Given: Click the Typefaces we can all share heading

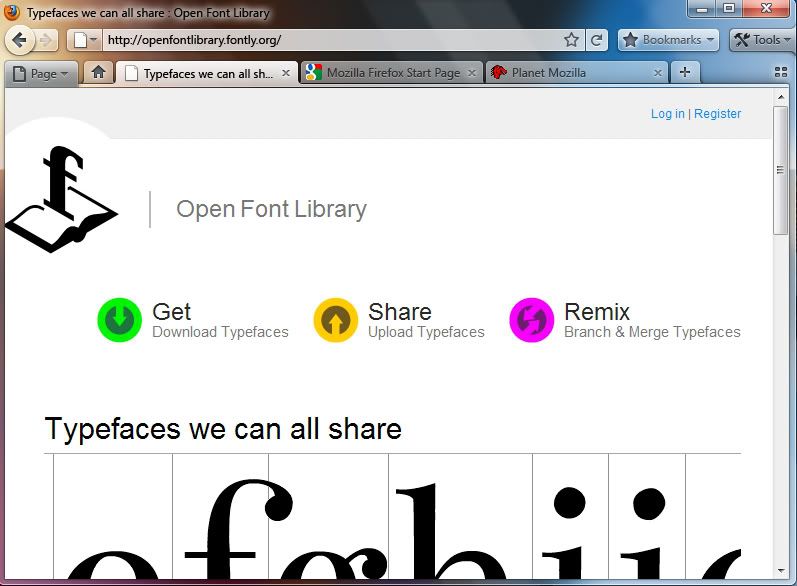Looking at the screenshot, I should click(223, 429).
